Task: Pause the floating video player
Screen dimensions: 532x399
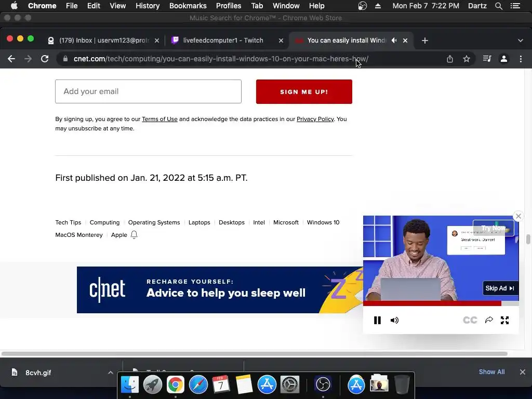Action: point(377,320)
